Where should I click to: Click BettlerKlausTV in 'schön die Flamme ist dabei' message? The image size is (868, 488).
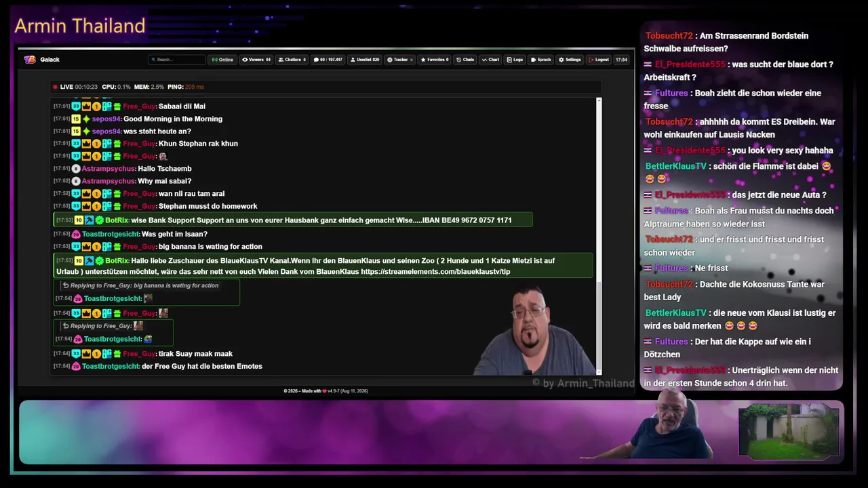[676, 166]
